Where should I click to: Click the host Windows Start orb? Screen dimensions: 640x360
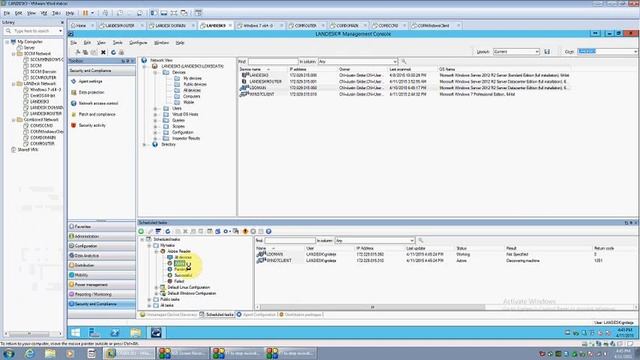9,353
